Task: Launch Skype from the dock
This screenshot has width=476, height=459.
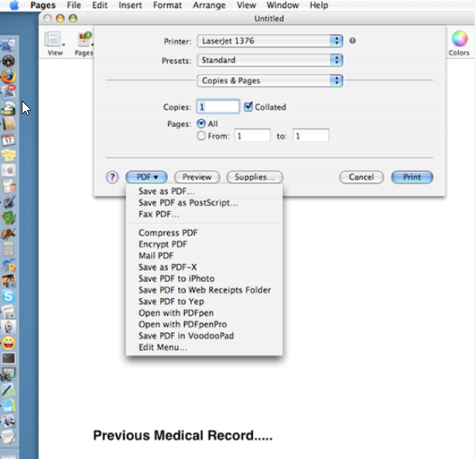Action: pyautogui.click(x=9, y=296)
